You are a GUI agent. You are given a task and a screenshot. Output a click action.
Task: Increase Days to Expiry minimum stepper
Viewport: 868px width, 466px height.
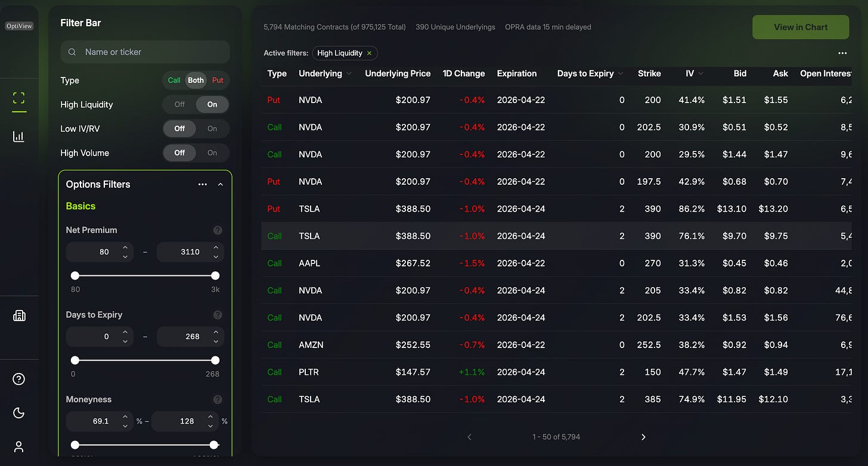[125, 332]
